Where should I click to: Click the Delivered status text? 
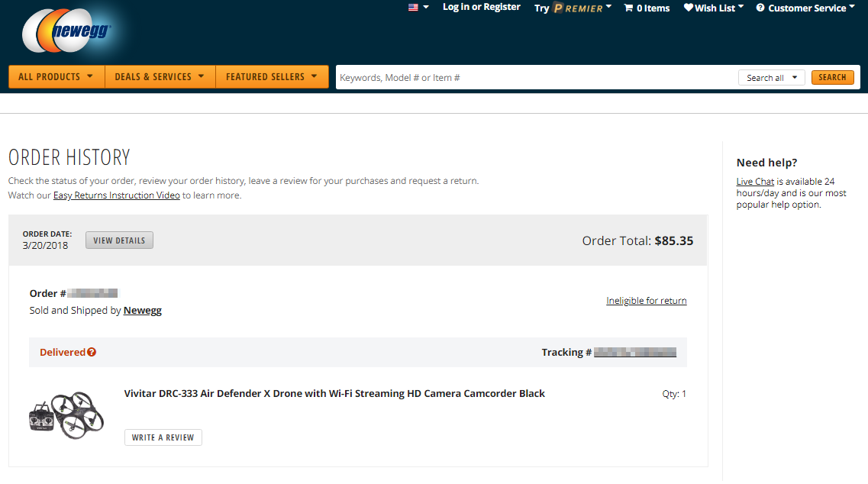click(63, 352)
